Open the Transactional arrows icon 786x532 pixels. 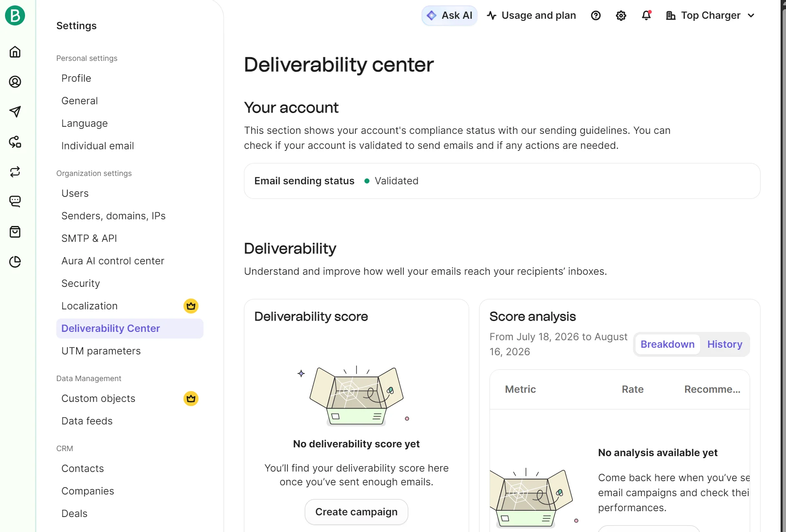tap(15, 172)
